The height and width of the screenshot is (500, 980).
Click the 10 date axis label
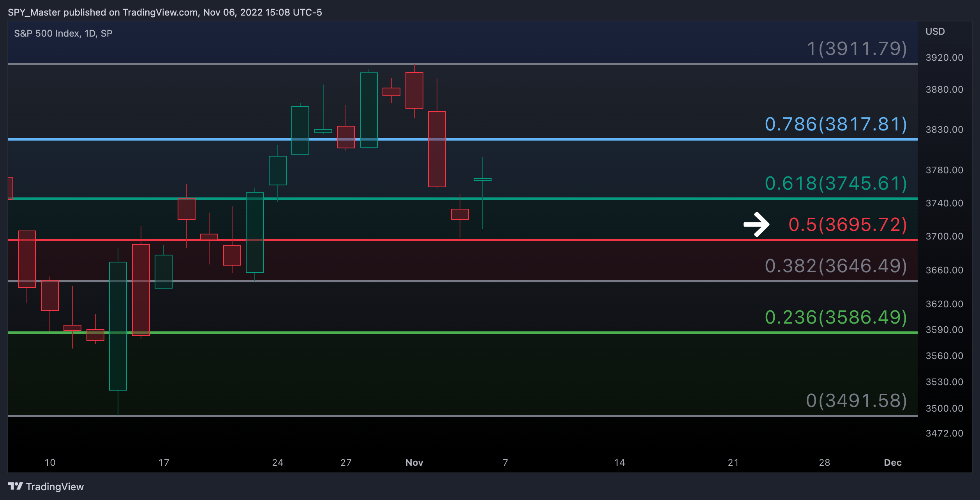(x=50, y=463)
